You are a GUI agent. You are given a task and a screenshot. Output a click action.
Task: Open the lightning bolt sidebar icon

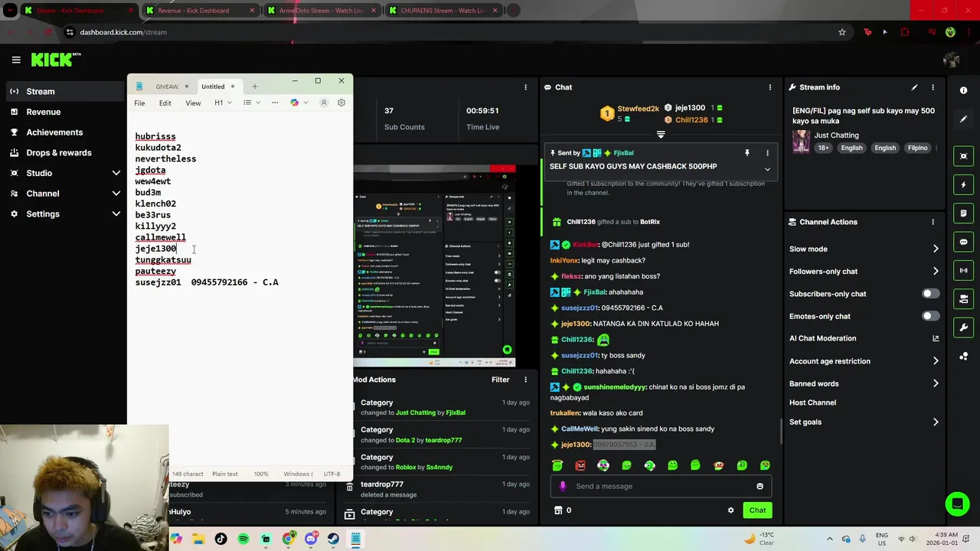964,184
